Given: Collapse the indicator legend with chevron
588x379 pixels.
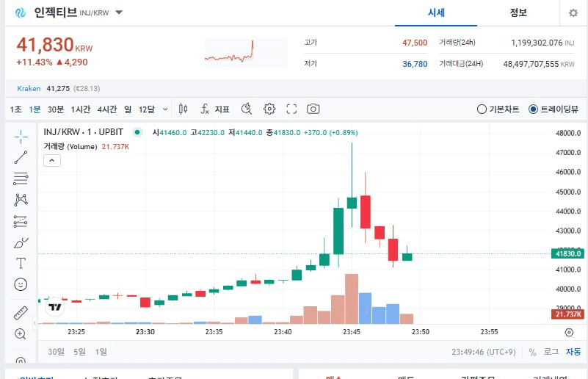Looking at the screenshot, I should click(x=52, y=161).
